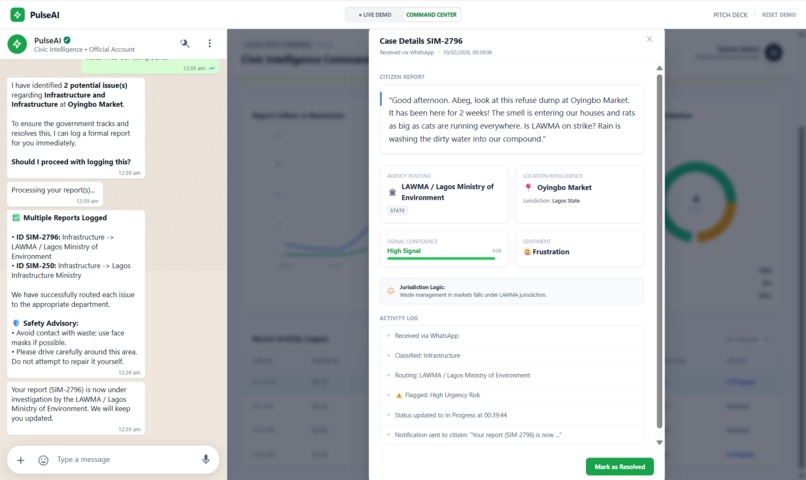Viewport: 806px width, 480px height.
Task: Click the Frustration emoji icon
Action: point(527,252)
